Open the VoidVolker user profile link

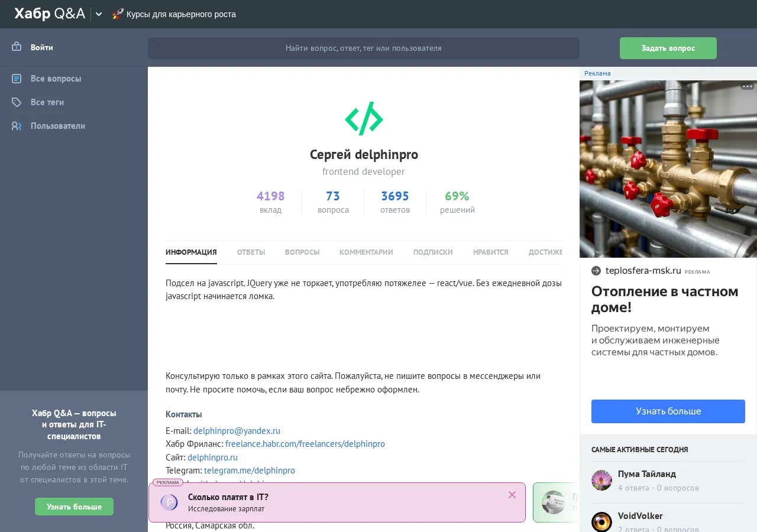640,516
